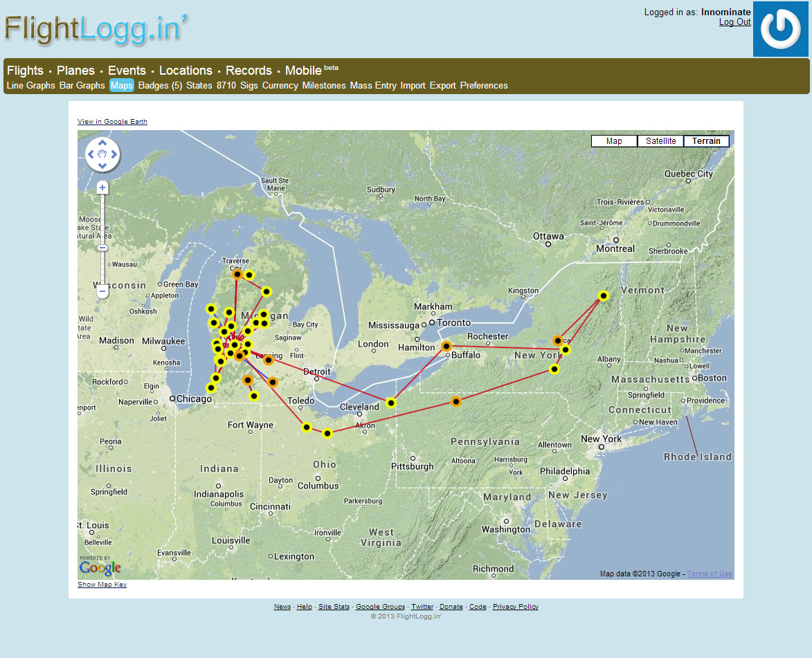Screen dimensions: 812x658
Task: Click the Donate footer link
Action: 451,607
